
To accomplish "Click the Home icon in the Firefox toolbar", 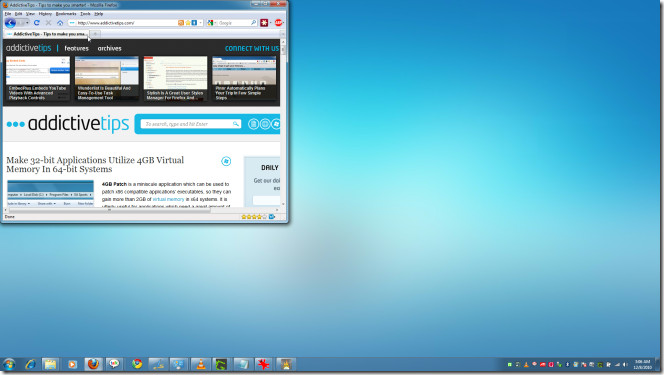I will point(60,23).
